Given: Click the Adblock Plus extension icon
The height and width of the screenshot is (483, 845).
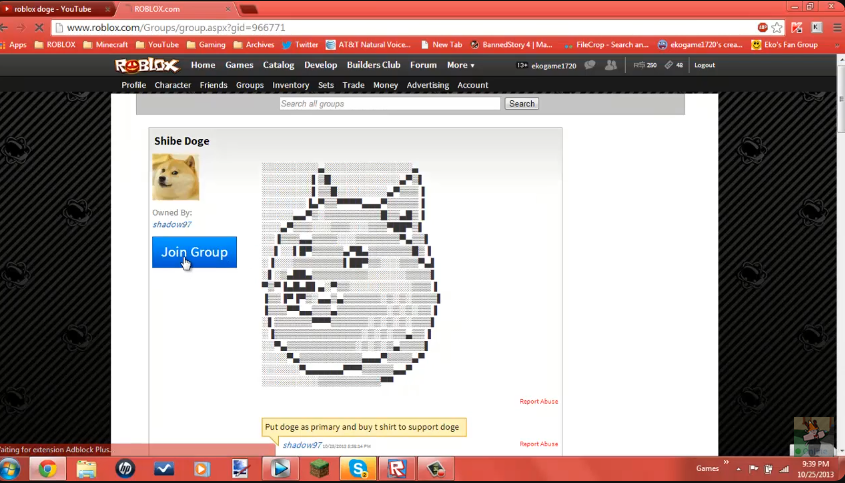Looking at the screenshot, I should pos(762,27).
